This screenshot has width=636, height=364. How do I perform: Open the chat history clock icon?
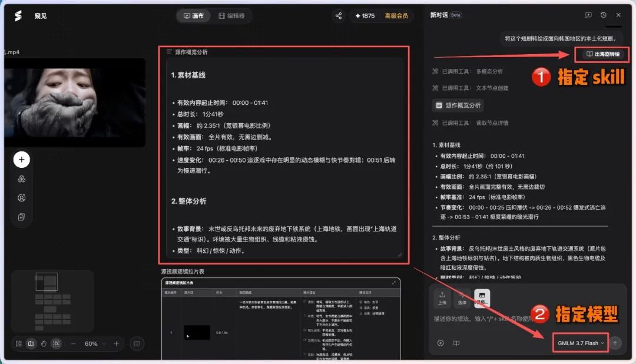[x=603, y=15]
